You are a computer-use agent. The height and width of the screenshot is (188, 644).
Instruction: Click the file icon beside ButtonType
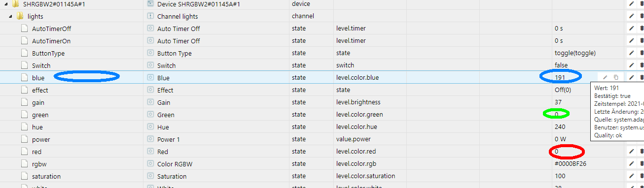pos(25,53)
